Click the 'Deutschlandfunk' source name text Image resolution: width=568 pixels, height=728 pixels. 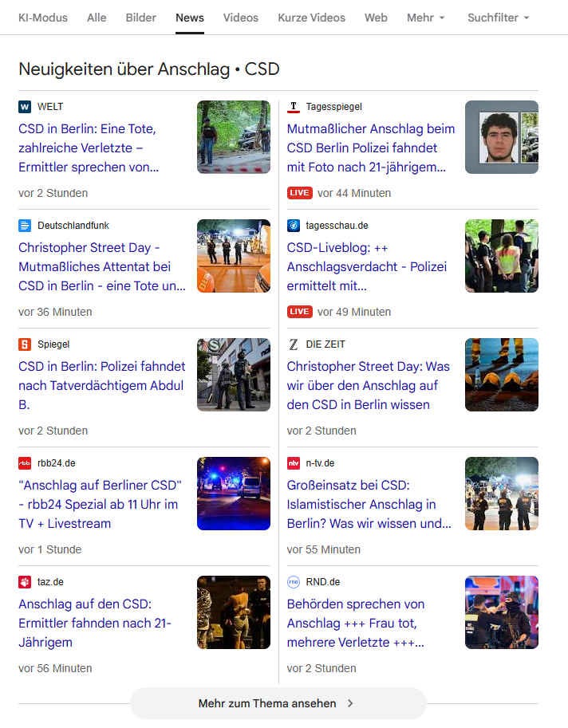point(73,226)
